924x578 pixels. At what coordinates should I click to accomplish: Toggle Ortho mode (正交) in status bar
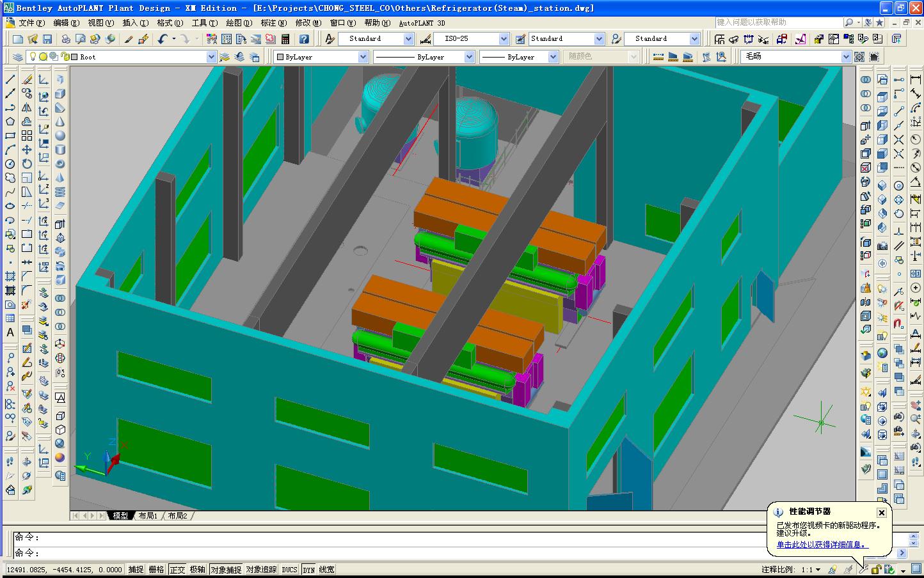(x=177, y=570)
